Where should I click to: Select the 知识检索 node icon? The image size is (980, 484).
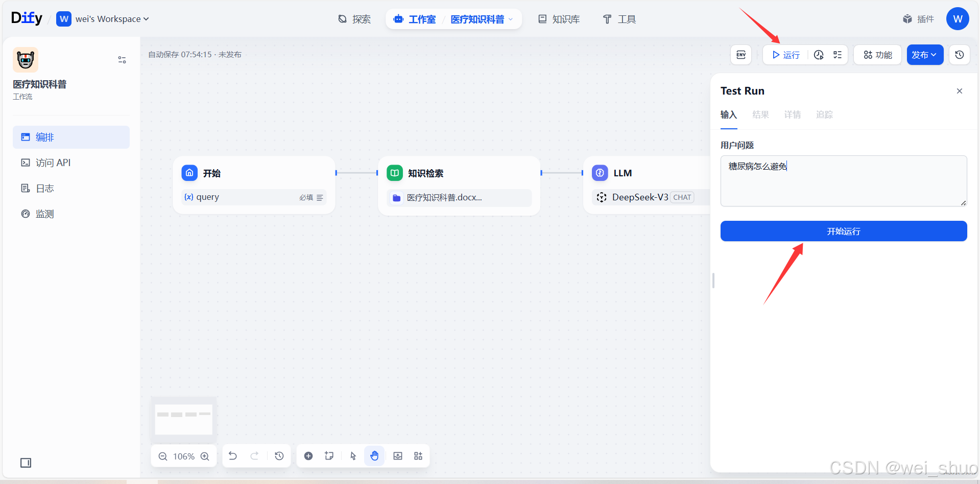coord(395,173)
